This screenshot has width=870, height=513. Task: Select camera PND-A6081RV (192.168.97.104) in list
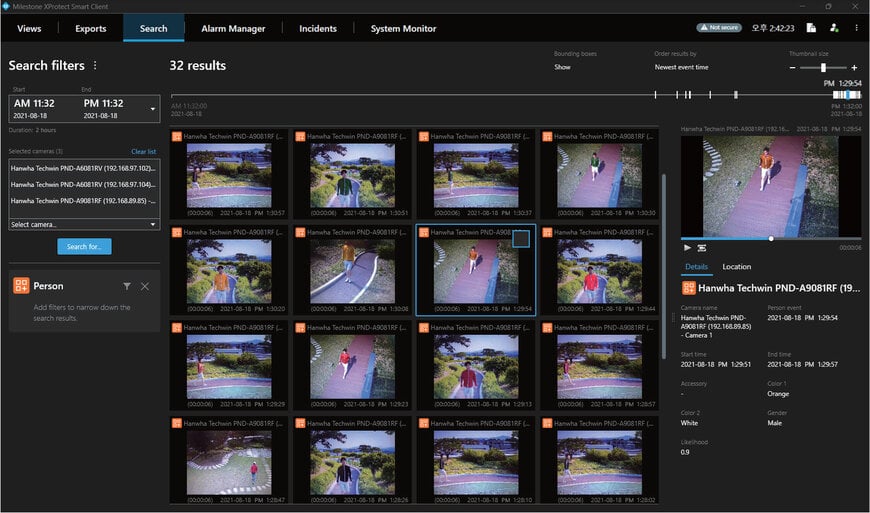tap(83, 184)
